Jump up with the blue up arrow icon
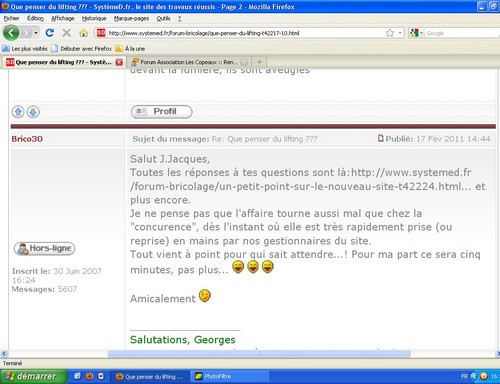This screenshot has height=384, width=500. (x=18, y=112)
